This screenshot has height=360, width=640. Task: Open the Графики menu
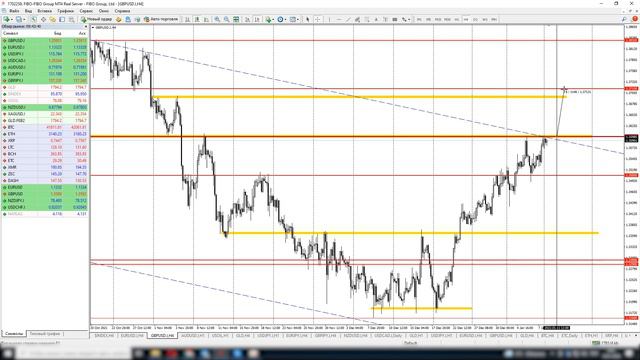[65, 11]
